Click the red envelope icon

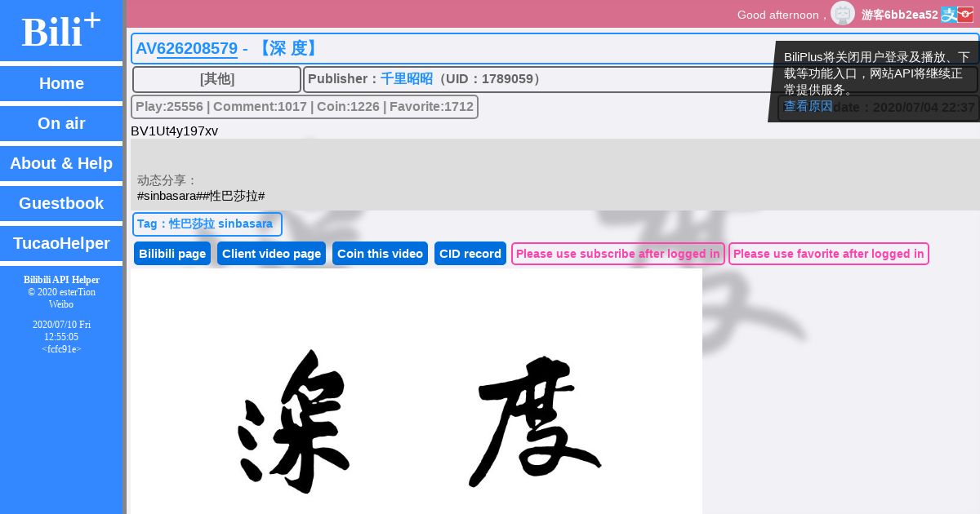[x=965, y=15]
